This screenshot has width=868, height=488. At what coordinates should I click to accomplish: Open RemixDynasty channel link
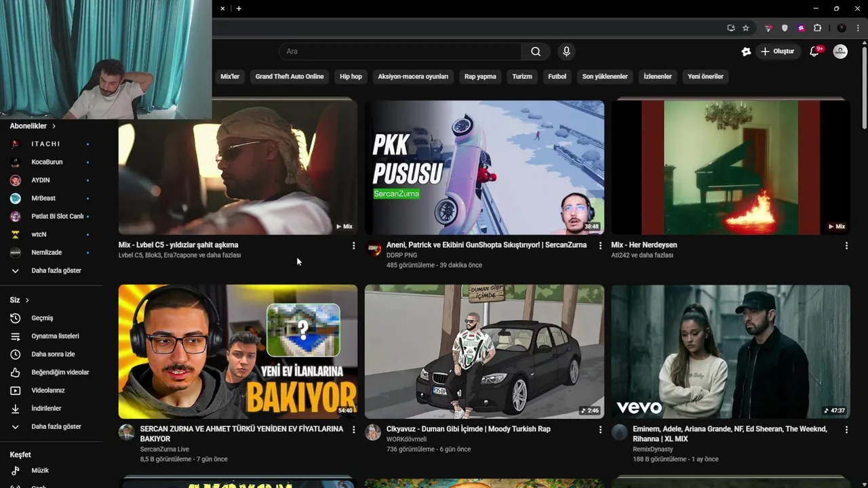(x=653, y=449)
